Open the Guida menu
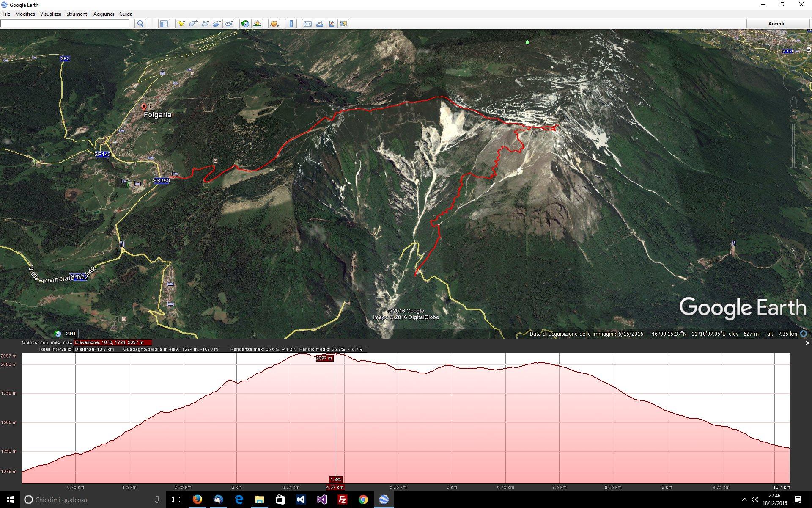812x508 pixels. point(126,14)
